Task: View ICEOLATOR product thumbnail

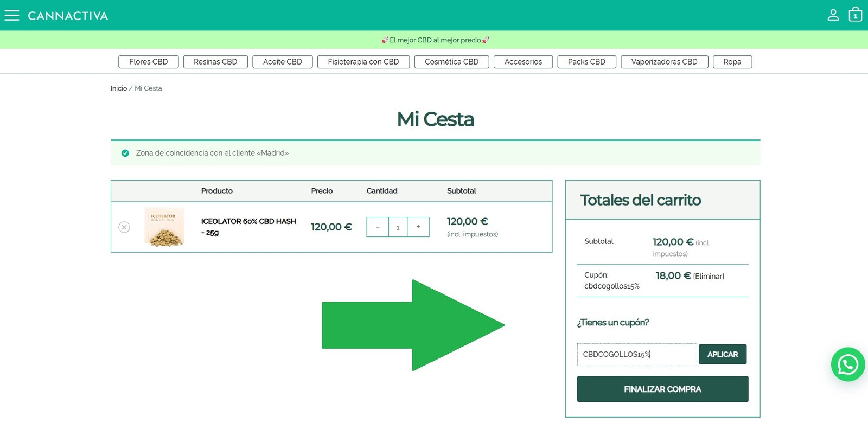Action: pos(164,227)
